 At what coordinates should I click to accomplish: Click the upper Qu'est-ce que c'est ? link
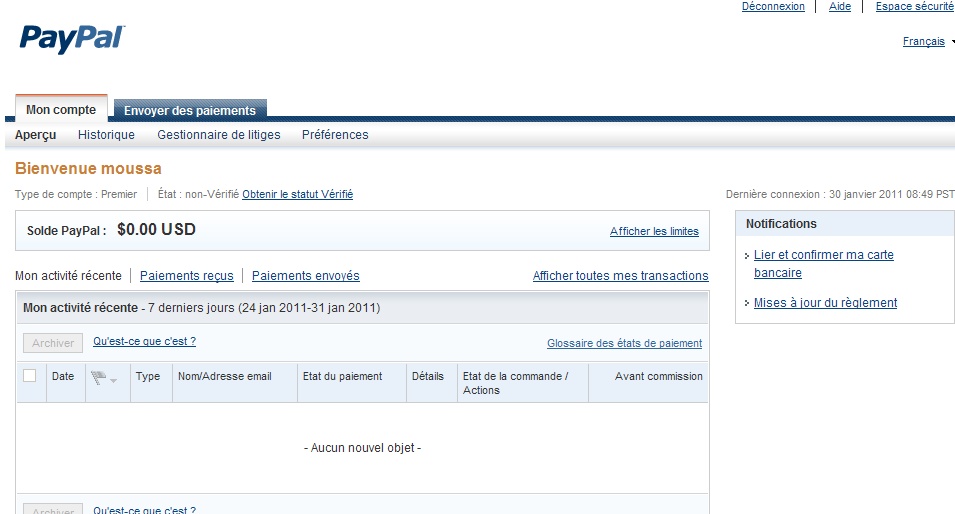tap(144, 342)
